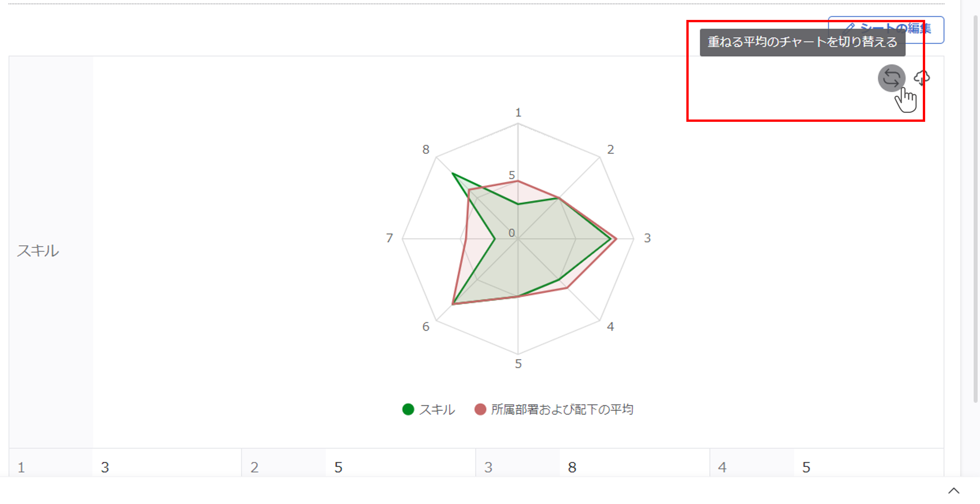
Task: Select radar axis label 7 on left
Action: (389, 238)
